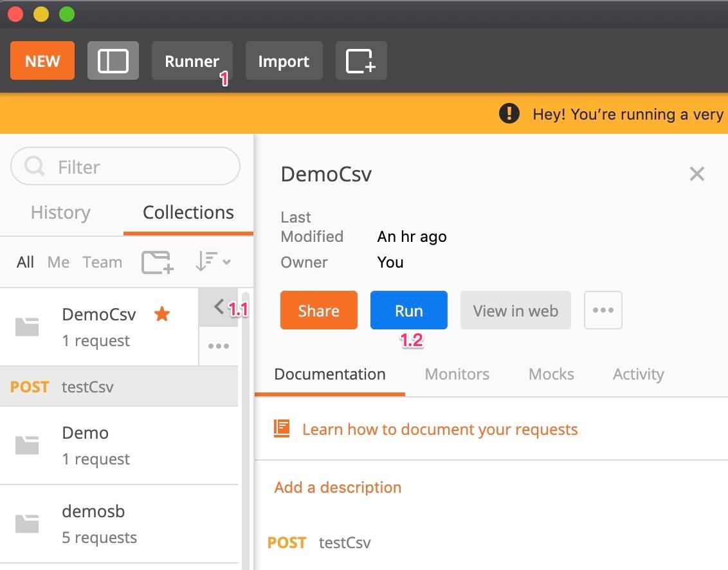Click Add a description link

(x=338, y=487)
